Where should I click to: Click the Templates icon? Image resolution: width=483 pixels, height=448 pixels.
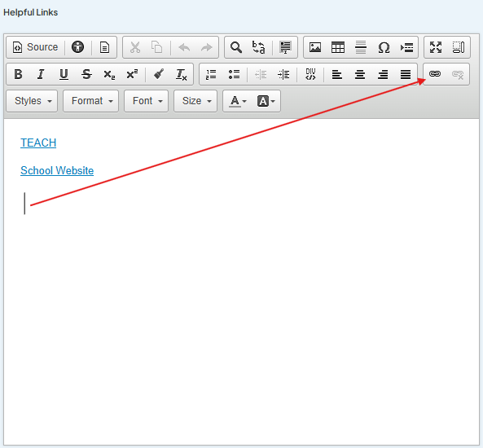[105, 47]
